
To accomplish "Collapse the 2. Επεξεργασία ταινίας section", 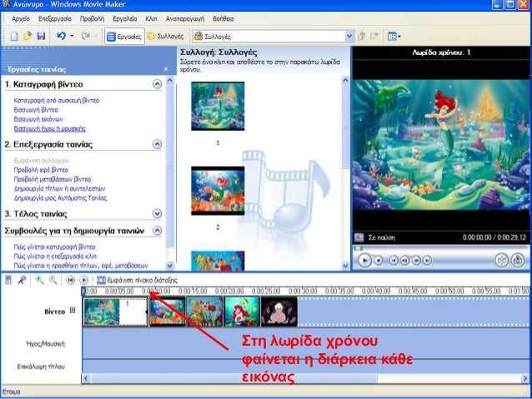I will pyautogui.click(x=157, y=144).
